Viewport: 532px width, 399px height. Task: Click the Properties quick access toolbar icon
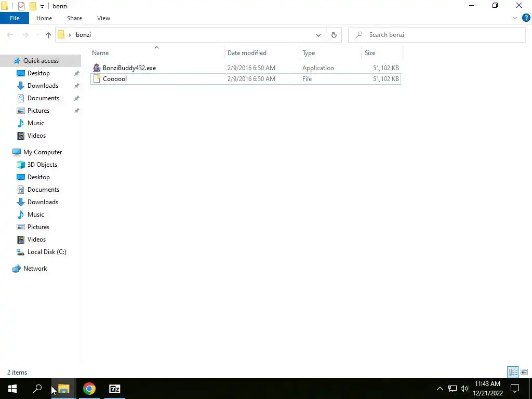click(21, 6)
